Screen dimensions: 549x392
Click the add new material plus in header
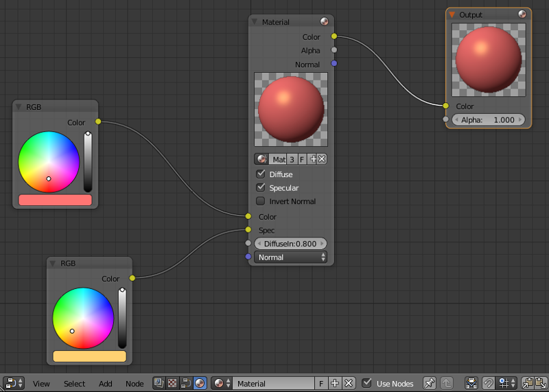(335, 383)
